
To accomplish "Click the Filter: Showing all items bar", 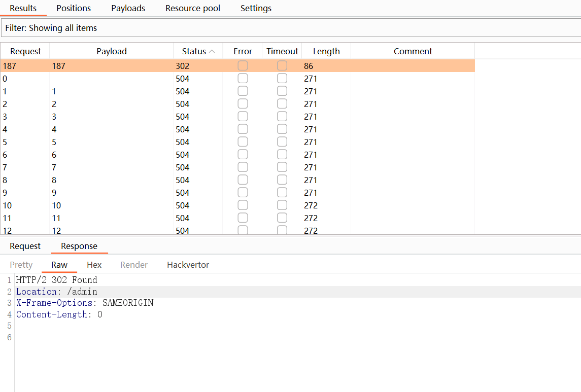I will (291, 28).
